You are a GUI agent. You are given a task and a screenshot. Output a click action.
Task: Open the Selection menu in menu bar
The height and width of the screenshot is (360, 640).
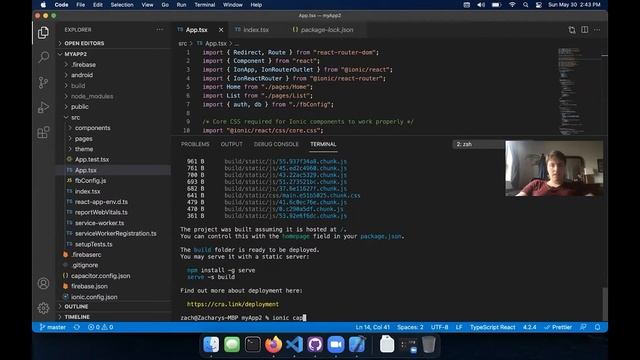(122, 5)
